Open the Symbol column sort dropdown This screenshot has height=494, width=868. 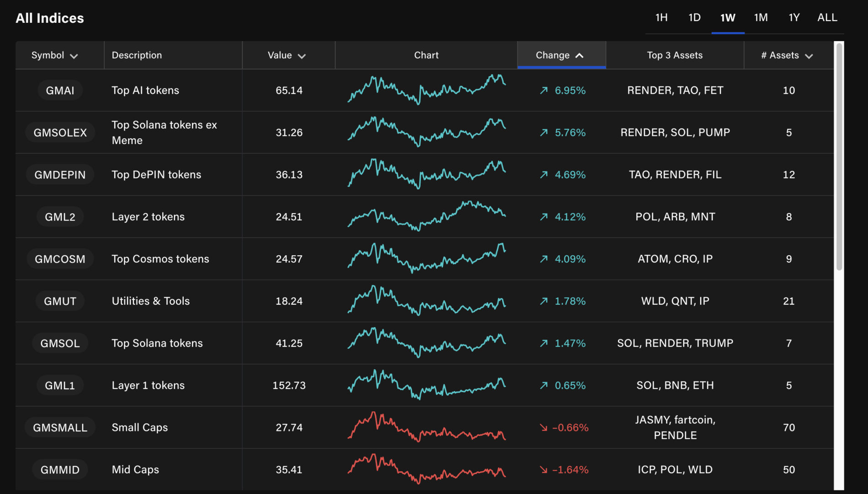(x=75, y=55)
